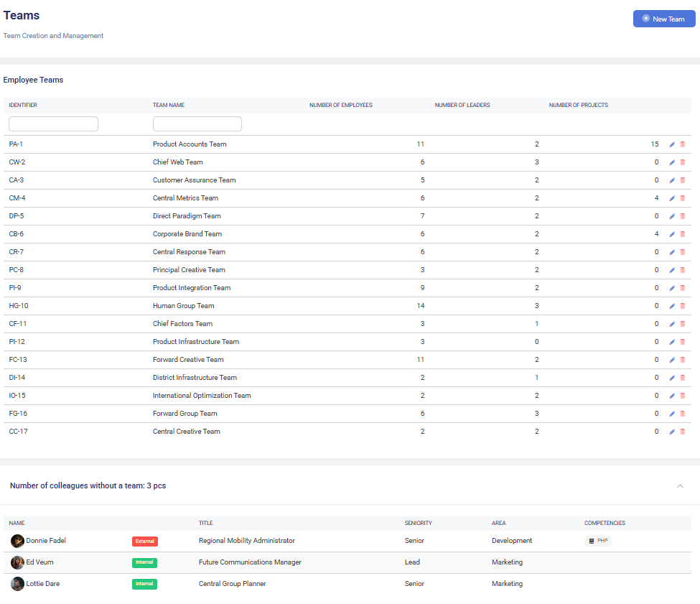Sort by Number of Employees column header

tap(340, 106)
